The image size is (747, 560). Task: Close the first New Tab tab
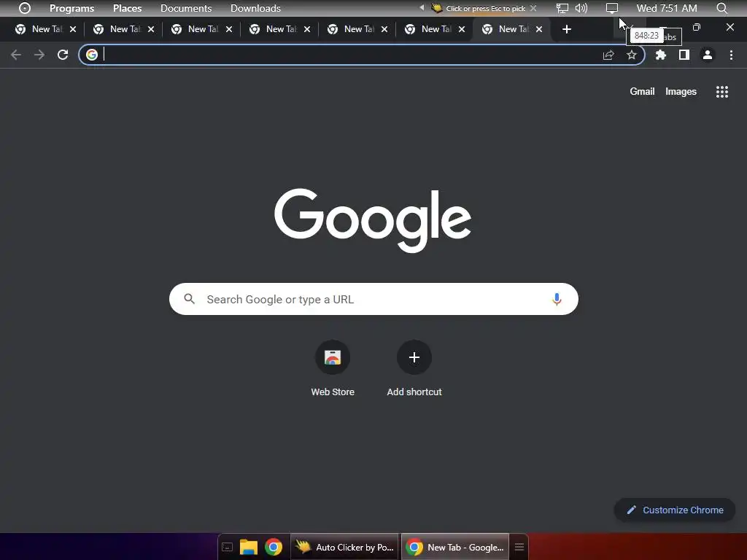[x=73, y=29]
